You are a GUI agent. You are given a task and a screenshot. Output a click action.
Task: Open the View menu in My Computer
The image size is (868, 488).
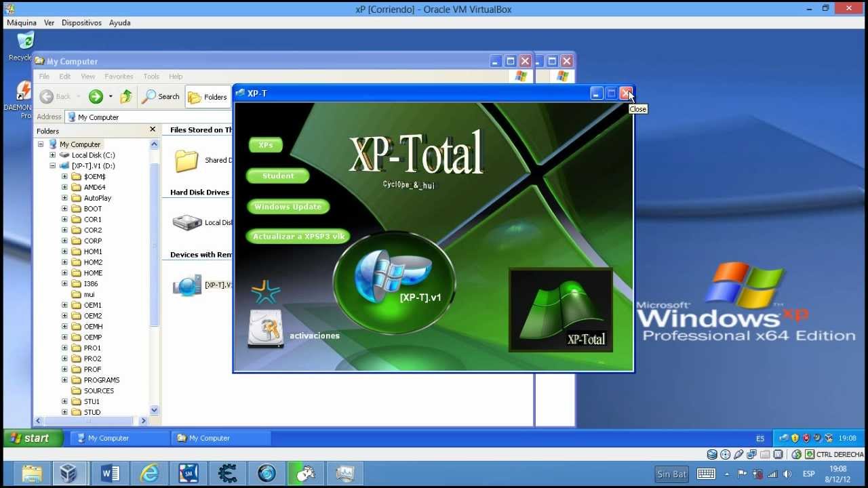(88, 77)
